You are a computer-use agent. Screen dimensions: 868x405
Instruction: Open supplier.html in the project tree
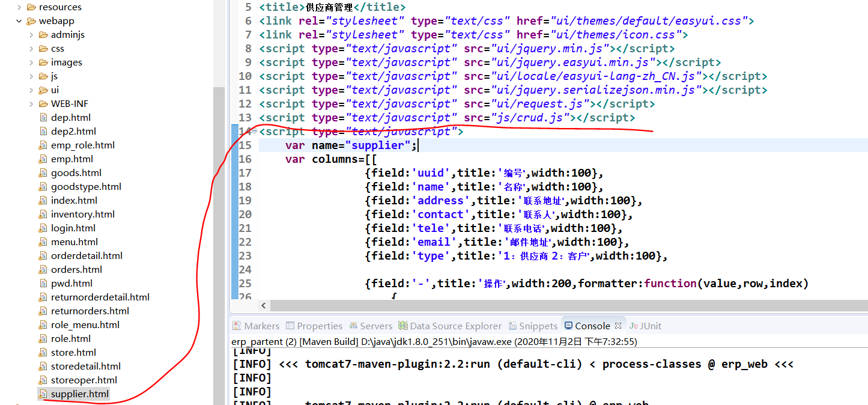pyautogui.click(x=80, y=394)
